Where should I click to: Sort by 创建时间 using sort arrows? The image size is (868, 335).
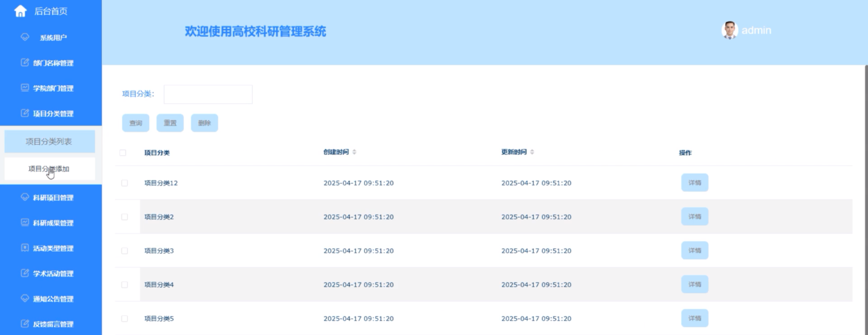[354, 152]
